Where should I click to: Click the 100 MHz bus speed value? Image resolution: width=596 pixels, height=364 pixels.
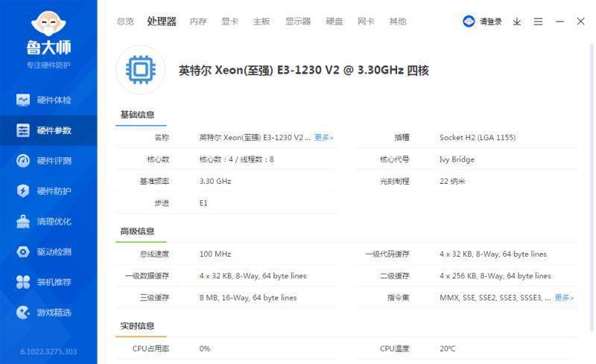click(x=215, y=254)
